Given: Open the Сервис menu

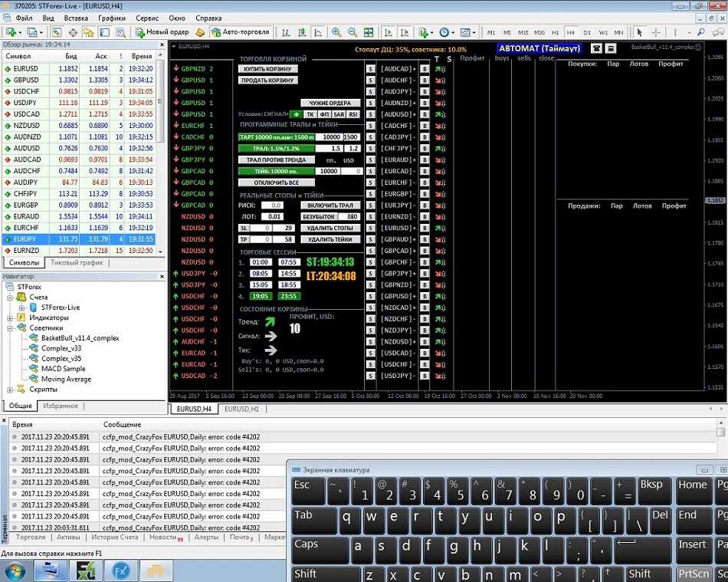Looking at the screenshot, I should pyautogui.click(x=147, y=17).
